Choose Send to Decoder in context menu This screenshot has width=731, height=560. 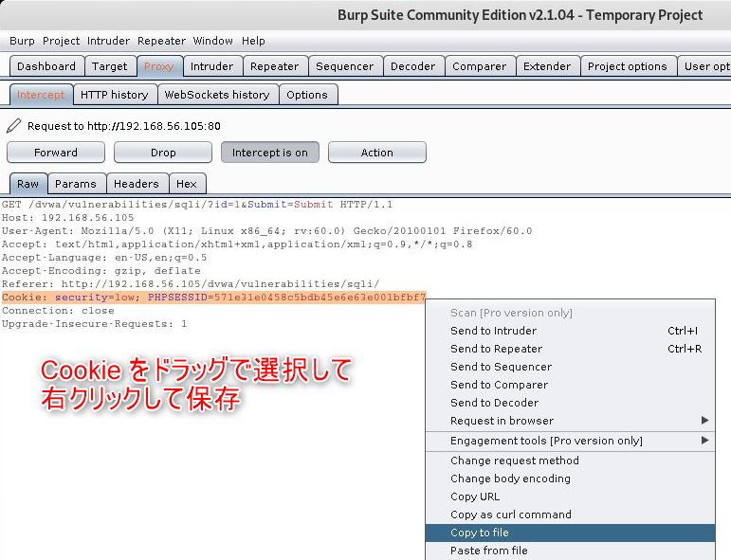(570, 403)
